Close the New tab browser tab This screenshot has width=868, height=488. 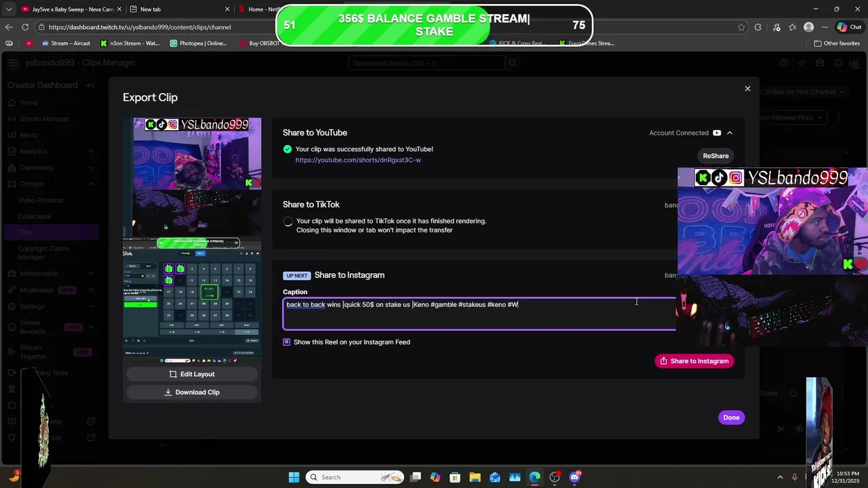click(x=227, y=9)
